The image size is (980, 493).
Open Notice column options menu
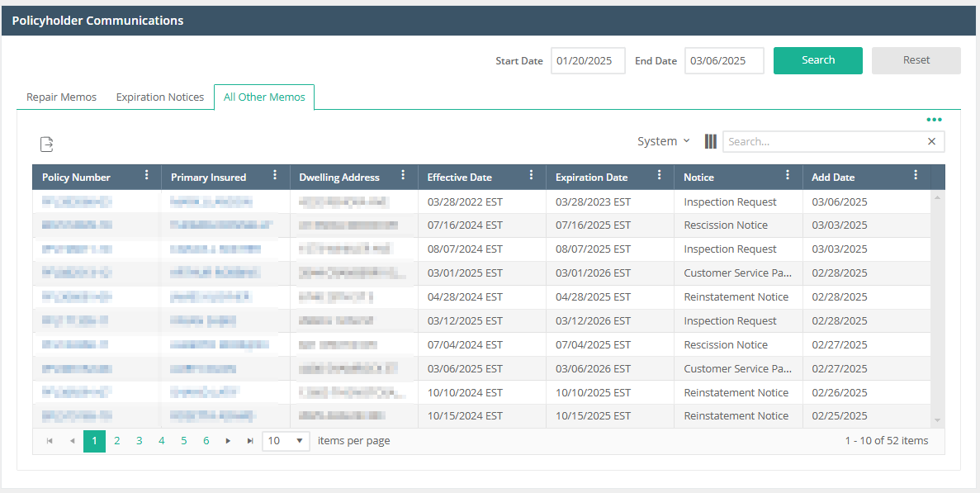[788, 175]
